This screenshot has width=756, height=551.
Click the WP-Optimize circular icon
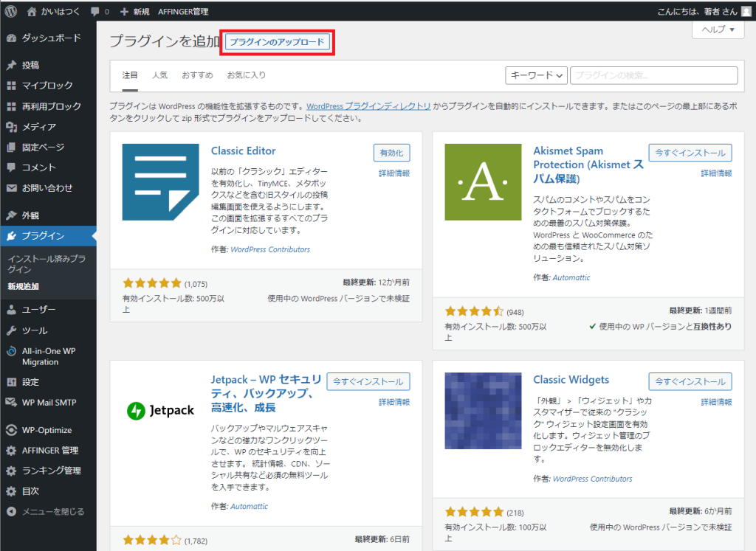pos(12,429)
